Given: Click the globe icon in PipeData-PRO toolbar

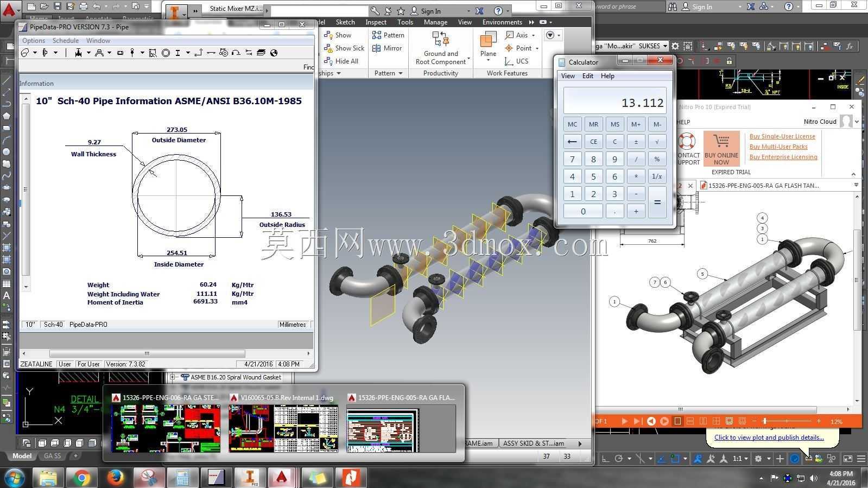Looking at the screenshot, I should 274,53.
